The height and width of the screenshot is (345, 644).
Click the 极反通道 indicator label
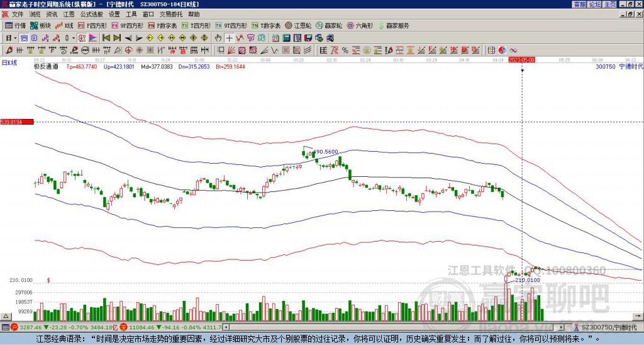pos(45,66)
